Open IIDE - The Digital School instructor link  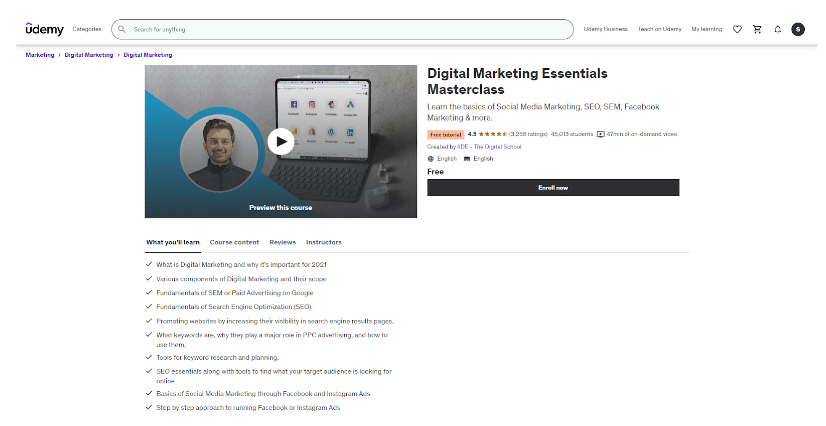489,147
